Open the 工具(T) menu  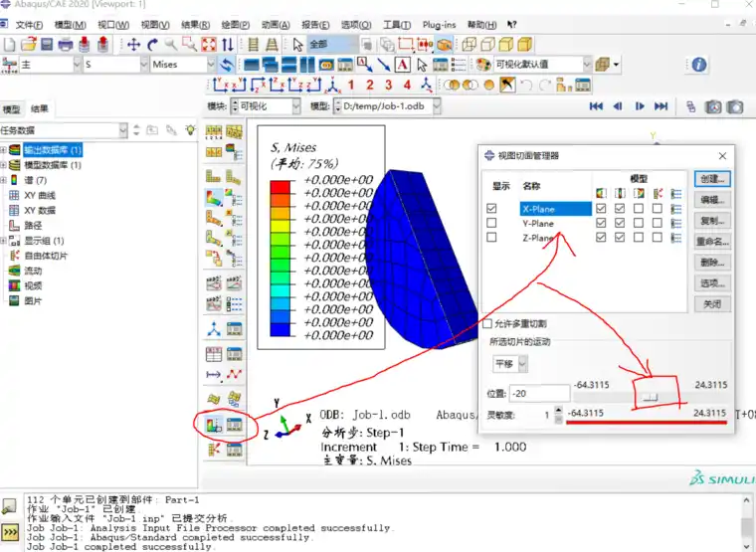point(397,25)
